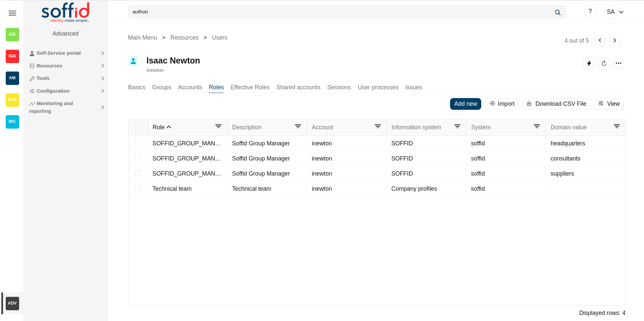Screen dimensions: 644x321
Task: Open the View options dropdown
Action: (608, 104)
